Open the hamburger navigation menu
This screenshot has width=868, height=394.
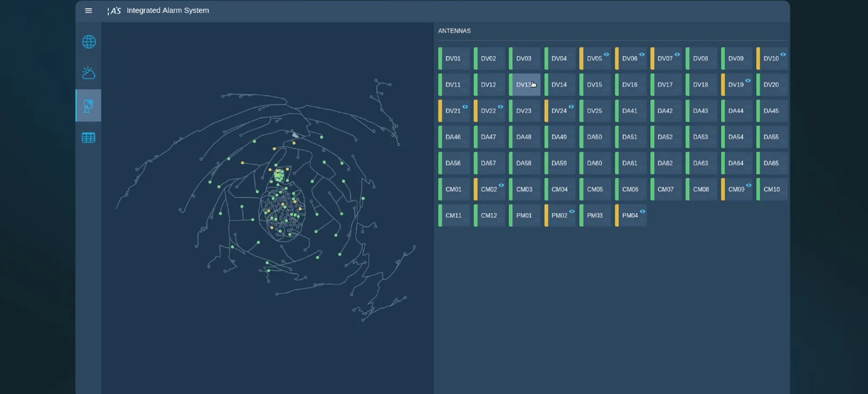88,10
